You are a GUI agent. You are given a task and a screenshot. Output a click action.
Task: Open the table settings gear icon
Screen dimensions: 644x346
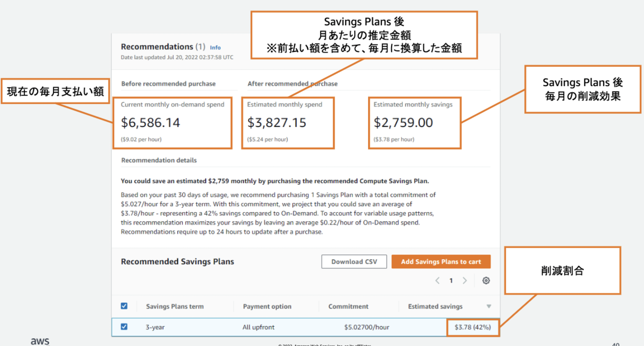(x=486, y=281)
